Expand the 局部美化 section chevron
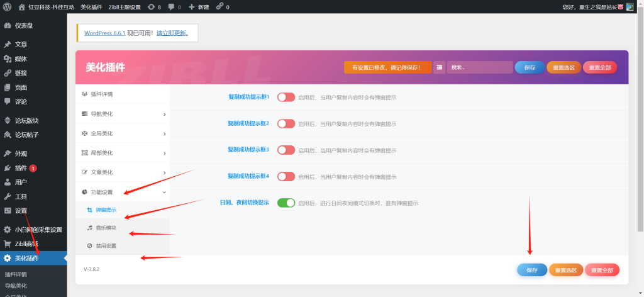This screenshot has width=644, height=297. click(x=164, y=154)
